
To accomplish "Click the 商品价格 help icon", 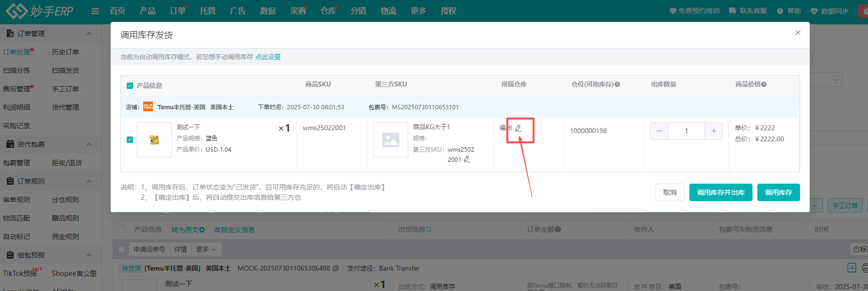I will pyautogui.click(x=764, y=85).
